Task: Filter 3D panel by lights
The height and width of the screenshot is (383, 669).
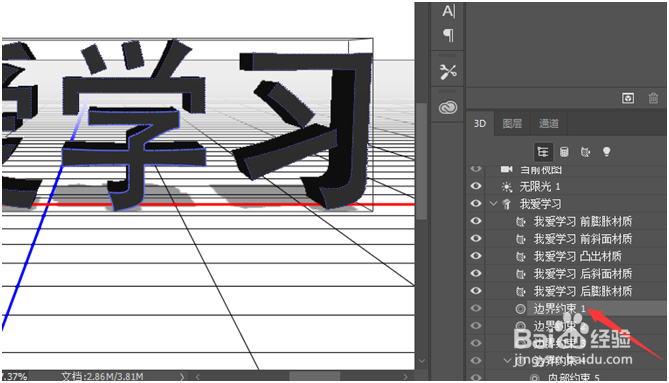Action: click(x=606, y=152)
